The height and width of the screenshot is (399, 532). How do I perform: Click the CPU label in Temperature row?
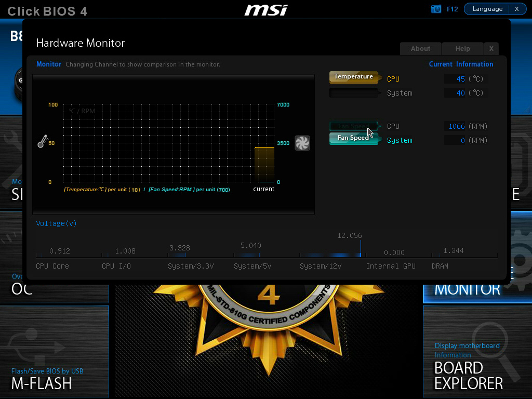(393, 79)
